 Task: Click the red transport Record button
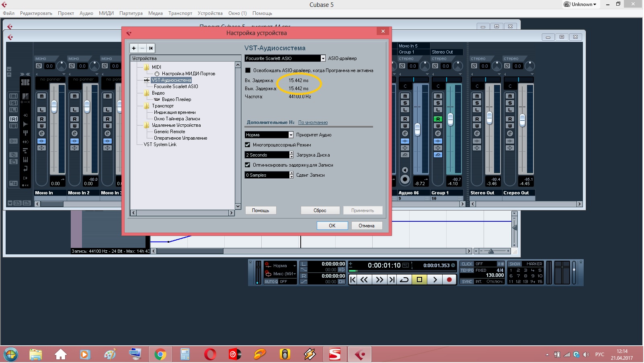[449, 280]
